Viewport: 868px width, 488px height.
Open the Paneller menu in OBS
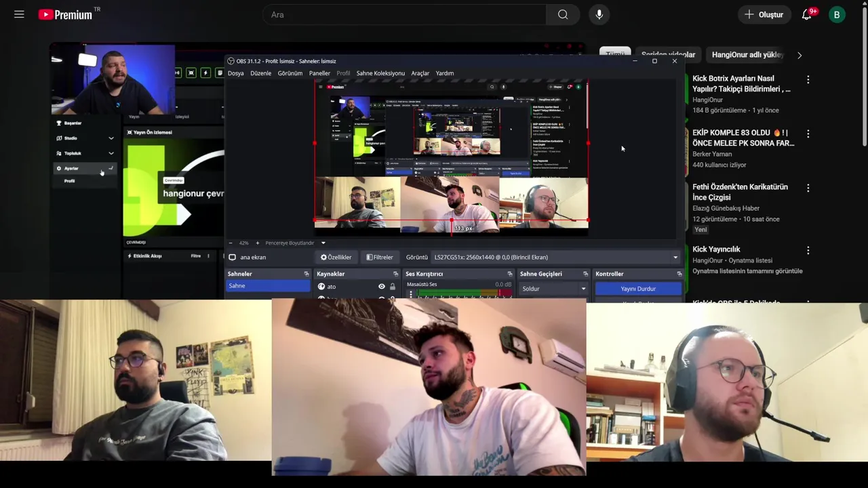click(x=319, y=73)
